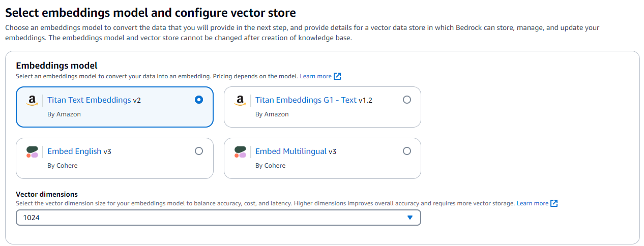The image size is (644, 246).
Task: Click Amazon logo on Titan Text Embeddings v2
Action: pyautogui.click(x=32, y=101)
